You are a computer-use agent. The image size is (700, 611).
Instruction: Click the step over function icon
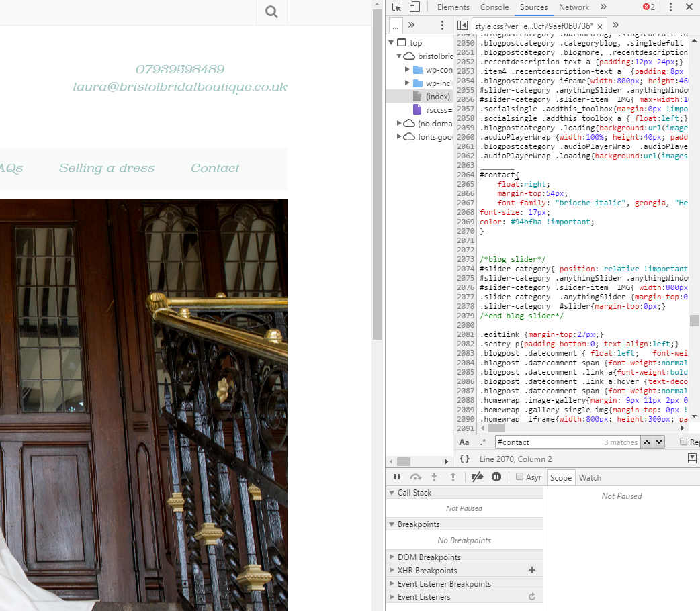pyautogui.click(x=416, y=477)
